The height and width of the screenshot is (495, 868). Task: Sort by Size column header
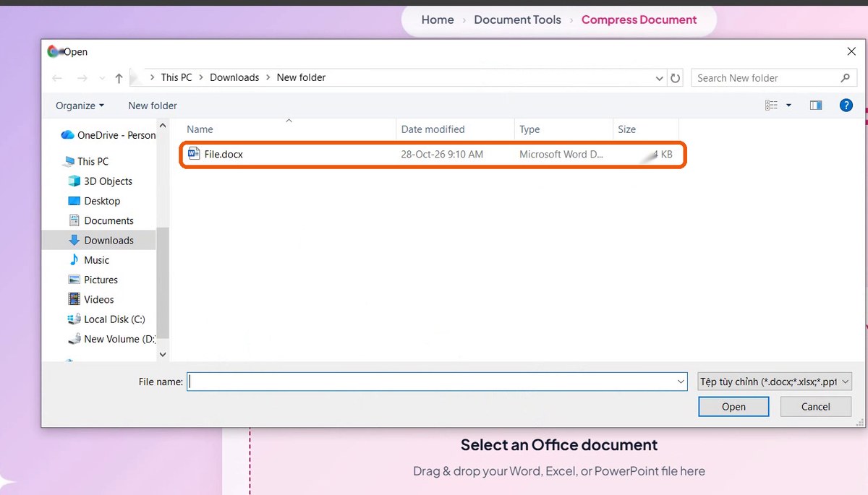pyautogui.click(x=626, y=129)
